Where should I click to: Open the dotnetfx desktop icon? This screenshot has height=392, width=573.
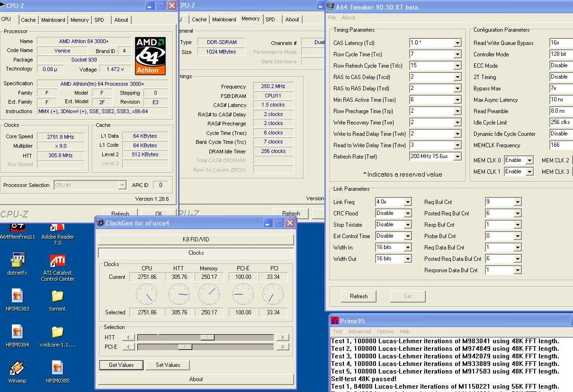(x=18, y=264)
